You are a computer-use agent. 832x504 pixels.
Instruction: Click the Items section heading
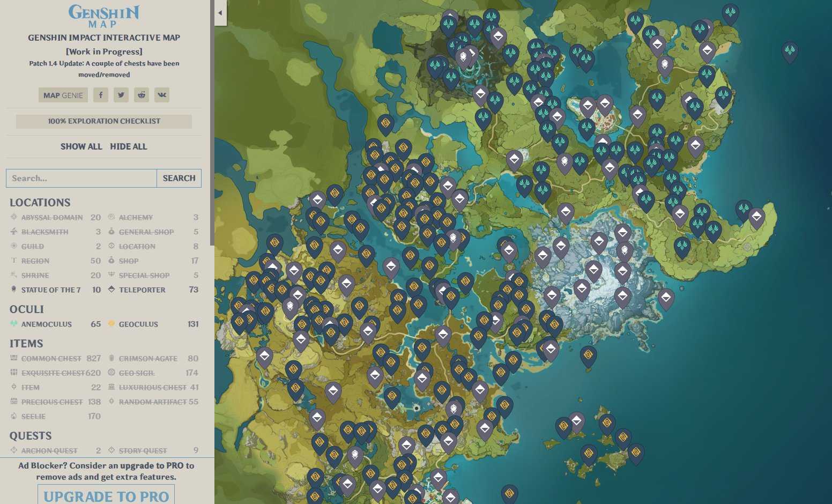(26, 344)
